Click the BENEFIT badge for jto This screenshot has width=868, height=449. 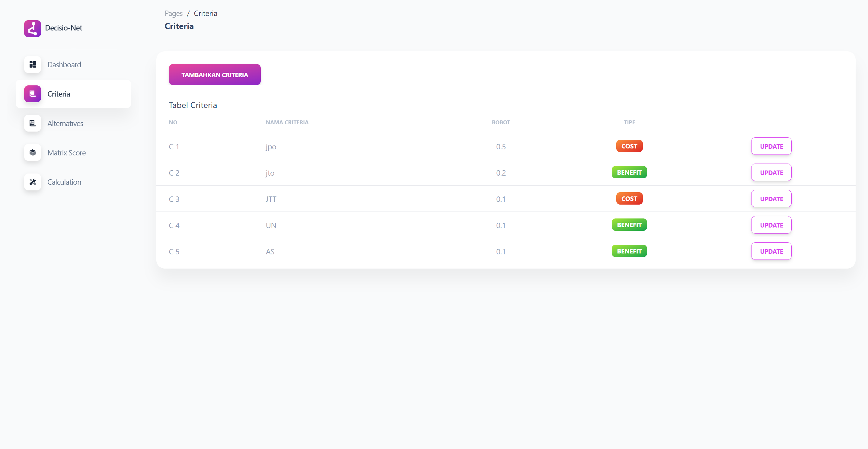pyautogui.click(x=629, y=173)
